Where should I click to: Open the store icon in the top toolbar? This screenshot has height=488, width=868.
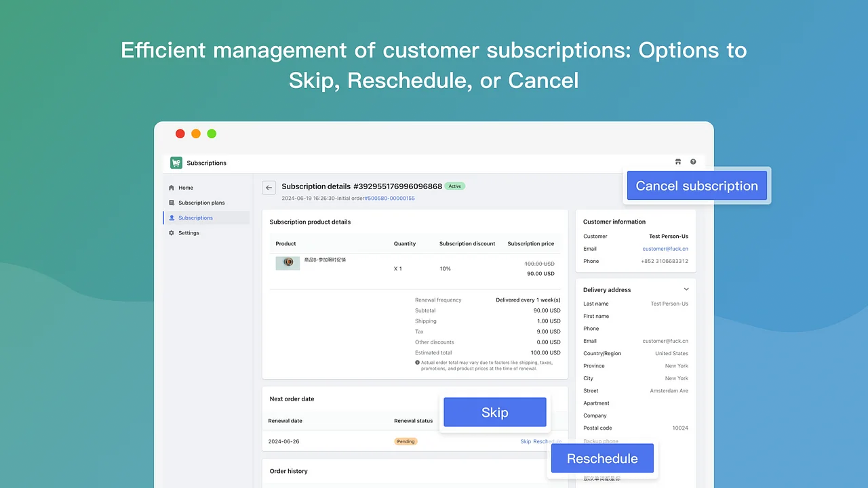tap(677, 161)
